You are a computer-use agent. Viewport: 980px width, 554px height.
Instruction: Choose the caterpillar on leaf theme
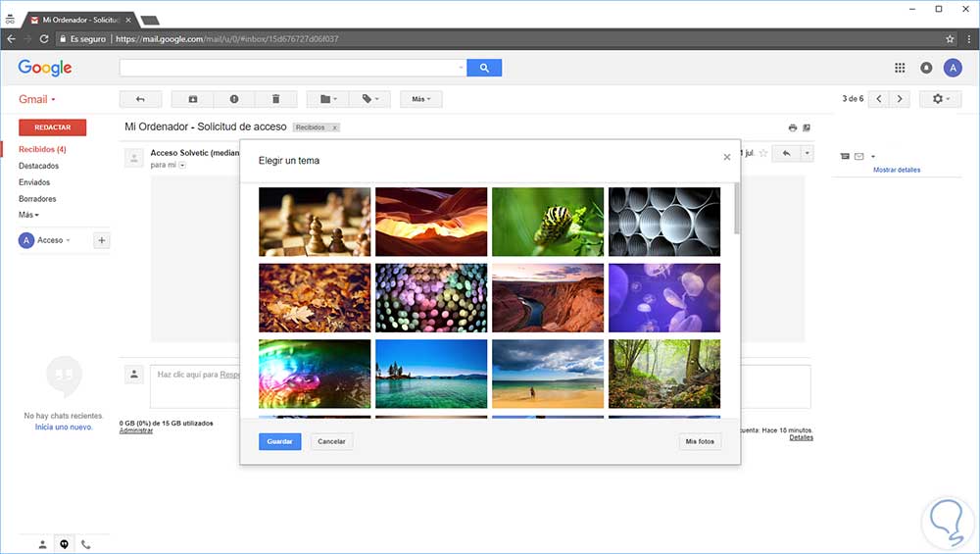[548, 222]
